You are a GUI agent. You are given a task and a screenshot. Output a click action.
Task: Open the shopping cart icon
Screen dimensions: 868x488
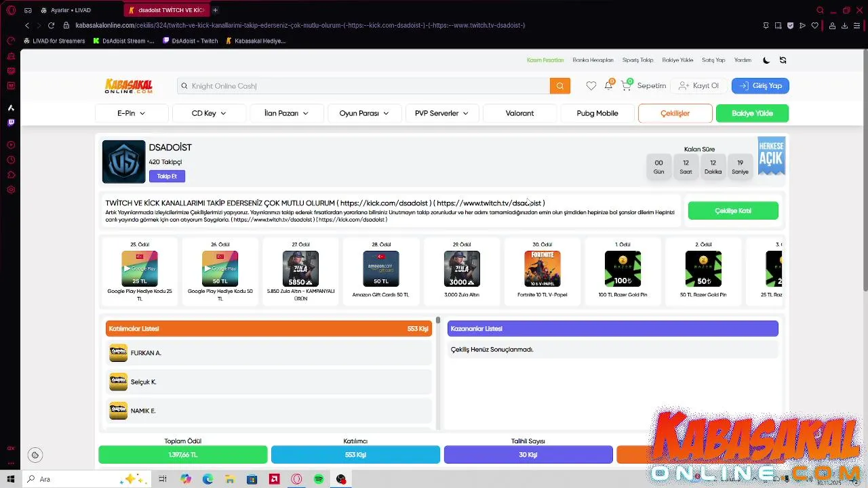click(x=627, y=86)
